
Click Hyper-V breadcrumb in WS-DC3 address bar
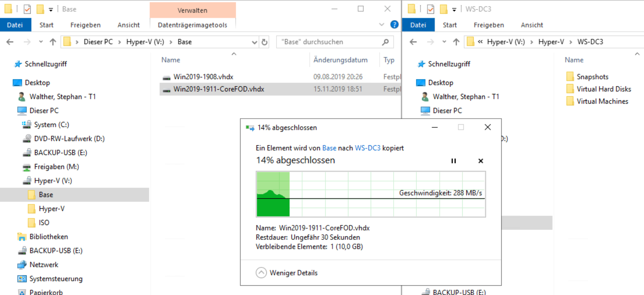(551, 42)
